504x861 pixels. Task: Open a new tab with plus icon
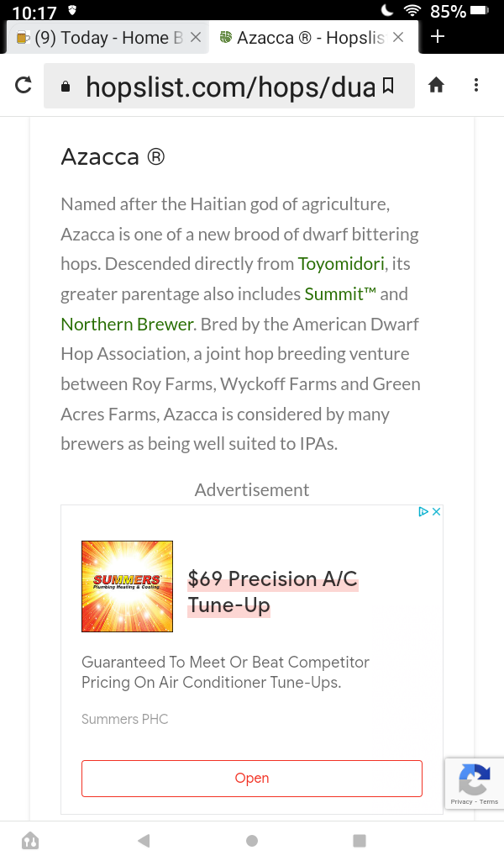point(437,37)
